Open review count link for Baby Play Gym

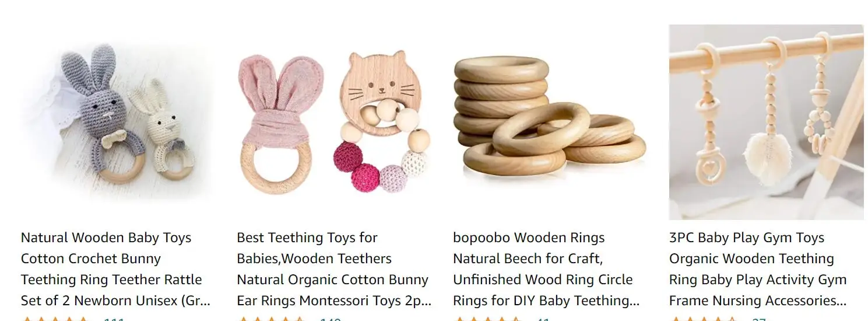click(759, 319)
